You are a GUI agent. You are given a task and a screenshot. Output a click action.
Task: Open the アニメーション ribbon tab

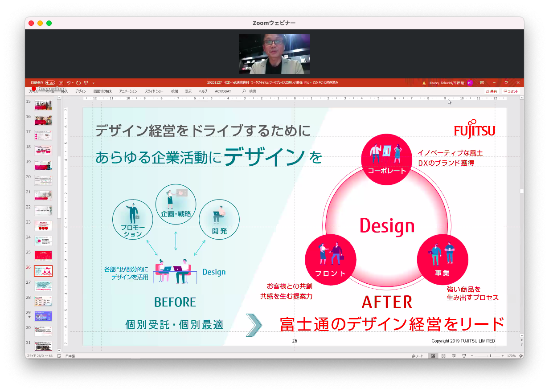click(x=128, y=91)
